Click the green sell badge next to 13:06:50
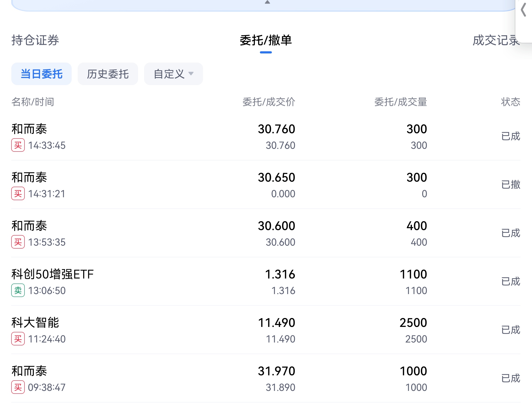 click(18, 290)
